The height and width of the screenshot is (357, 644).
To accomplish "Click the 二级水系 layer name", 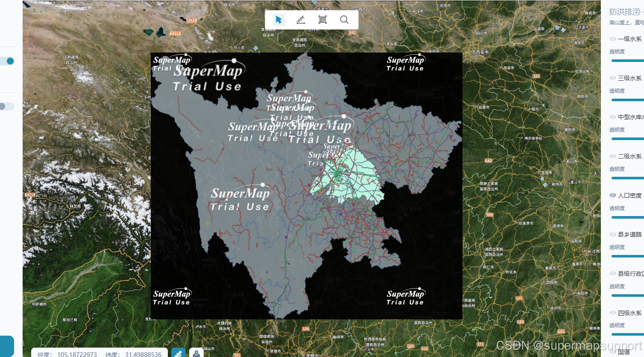I will point(630,156).
